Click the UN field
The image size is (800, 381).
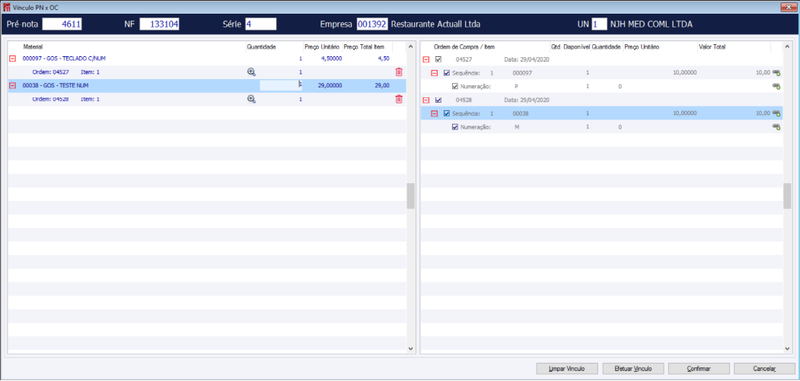[599, 24]
